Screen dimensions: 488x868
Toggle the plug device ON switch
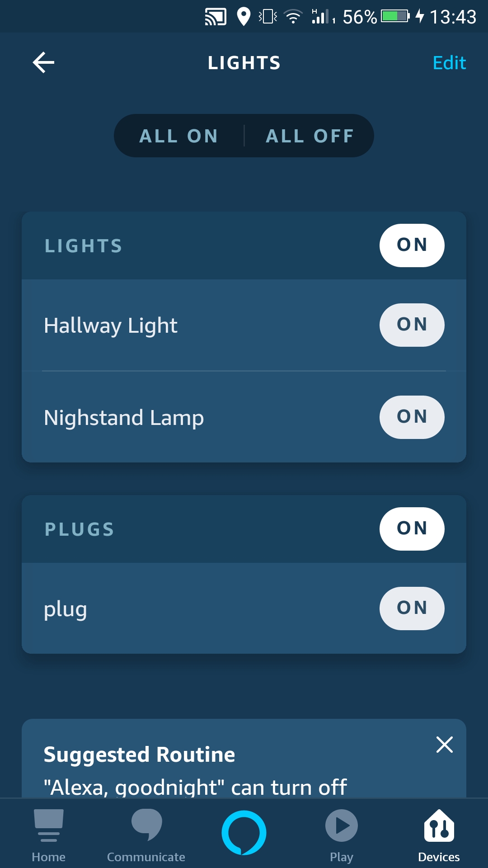412,609
